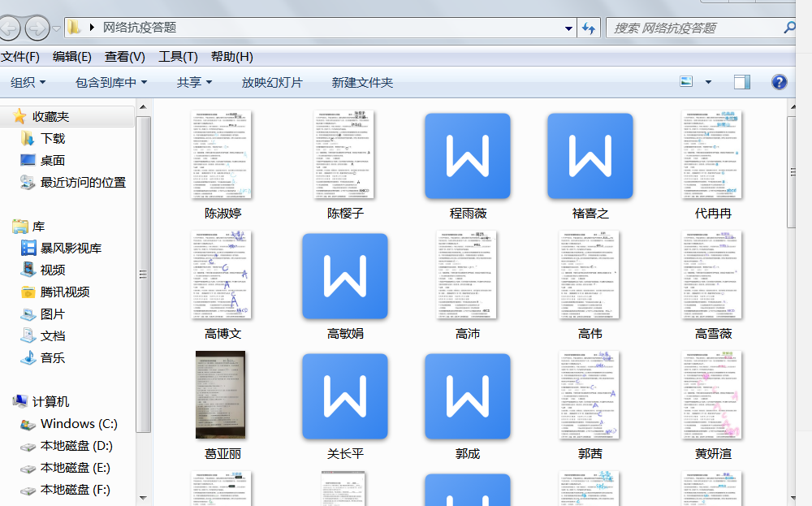
Task: Open the 文件(F) menu
Action: click(x=20, y=57)
